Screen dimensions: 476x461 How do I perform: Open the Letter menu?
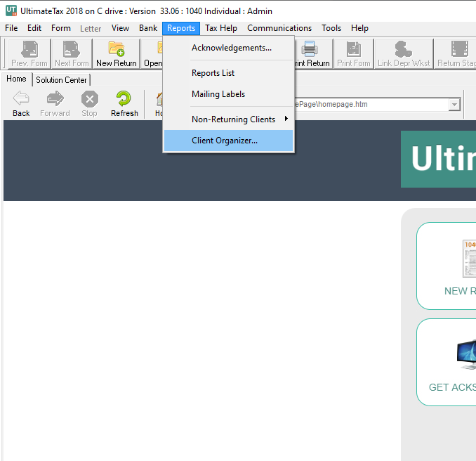pos(91,28)
